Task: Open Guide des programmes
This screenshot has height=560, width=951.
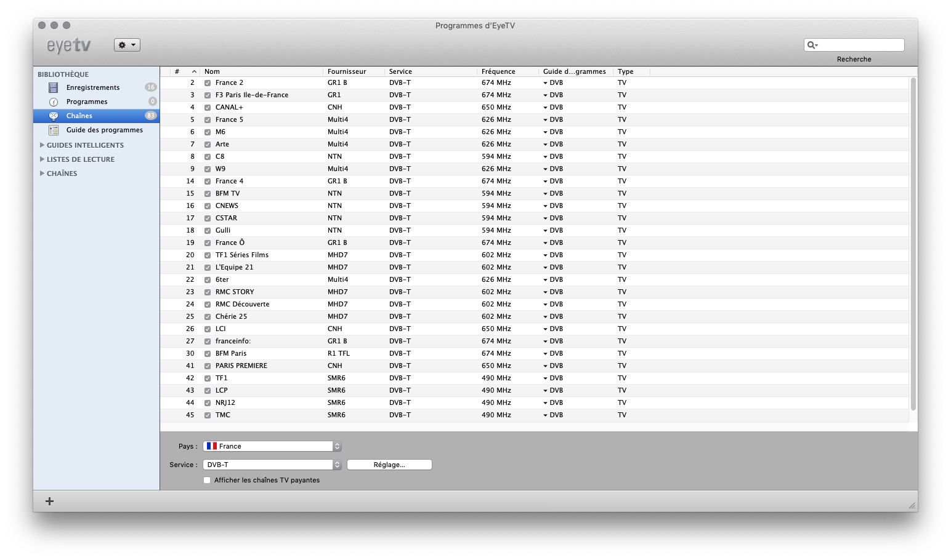Action: click(96, 130)
